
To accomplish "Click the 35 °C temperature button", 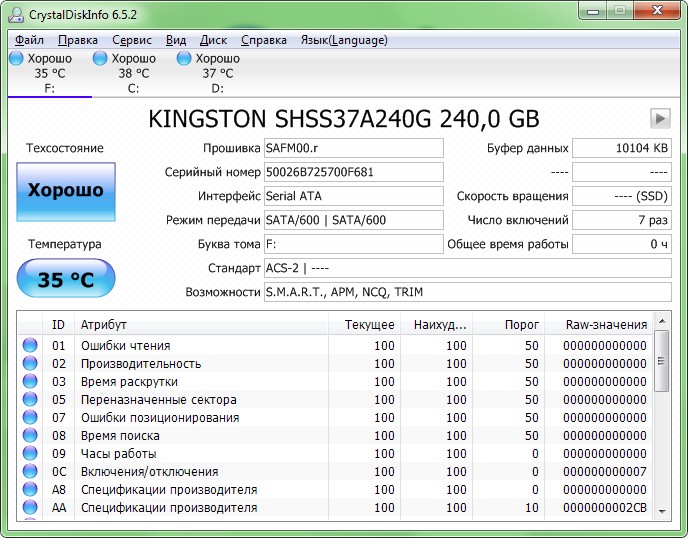I will click(66, 278).
